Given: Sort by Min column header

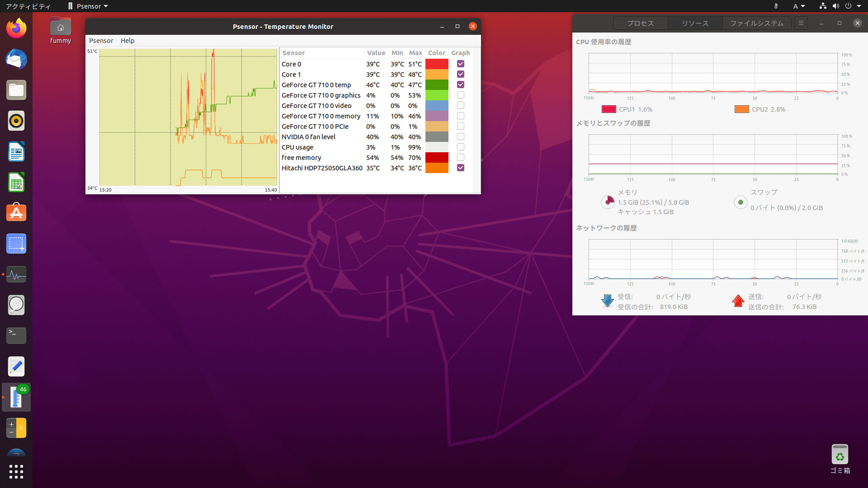Looking at the screenshot, I should pyautogui.click(x=397, y=53).
